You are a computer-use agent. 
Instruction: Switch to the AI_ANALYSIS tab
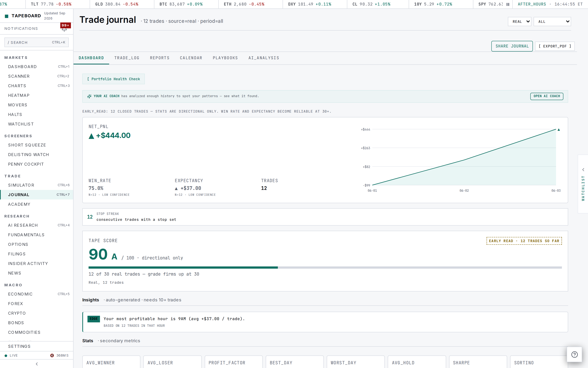(264, 58)
